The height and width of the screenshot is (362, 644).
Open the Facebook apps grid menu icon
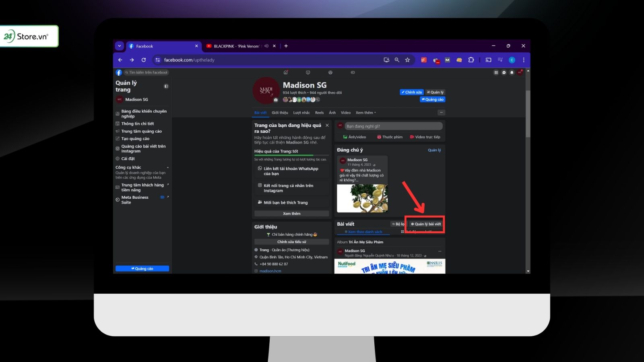tap(496, 72)
